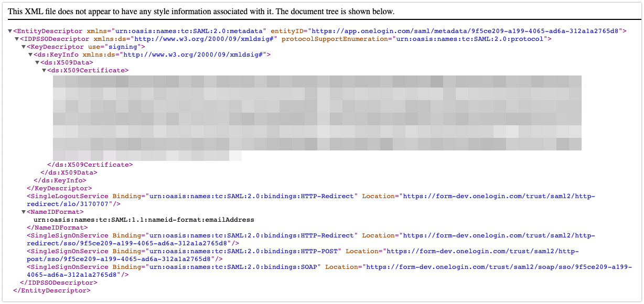
Task: Click the opening ds:X509Data tag name
Action: [x=67, y=63]
